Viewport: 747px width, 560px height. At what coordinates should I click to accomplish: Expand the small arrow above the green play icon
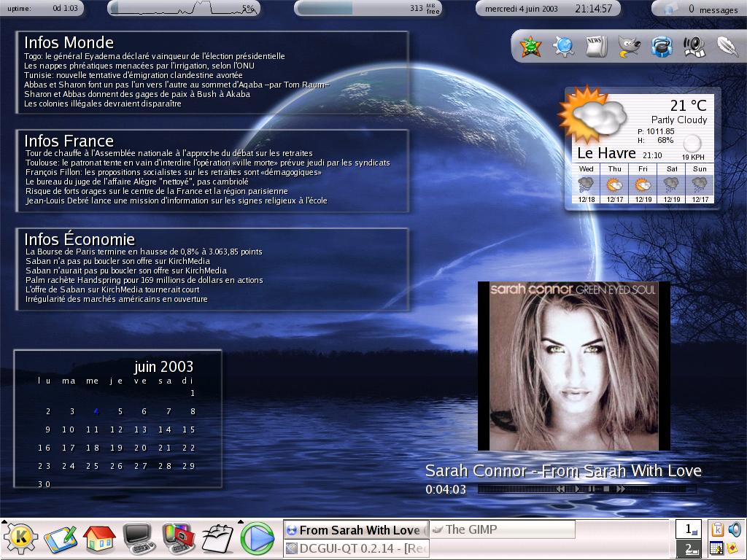(241, 522)
